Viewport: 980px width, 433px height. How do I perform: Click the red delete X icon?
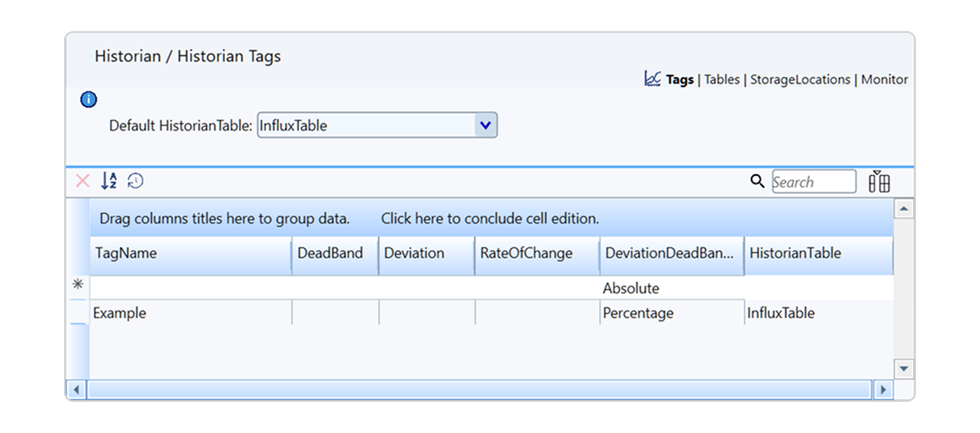pyautogui.click(x=82, y=182)
